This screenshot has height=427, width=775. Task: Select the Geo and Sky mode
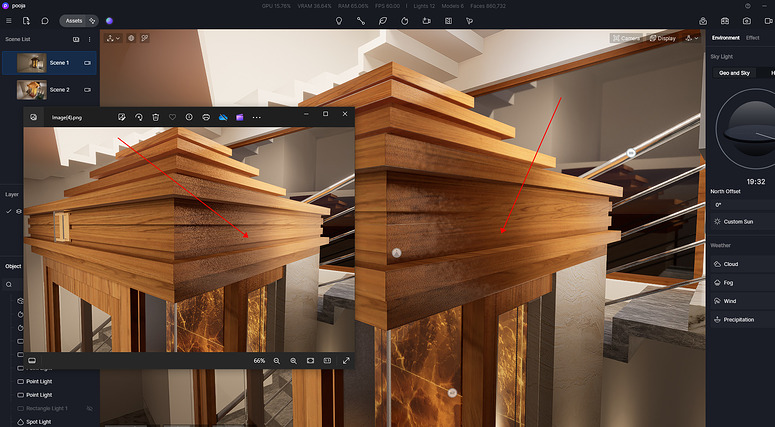(734, 73)
